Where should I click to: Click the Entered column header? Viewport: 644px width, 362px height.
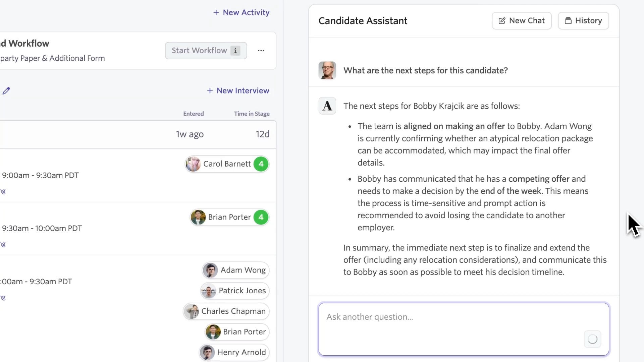pos(193,114)
